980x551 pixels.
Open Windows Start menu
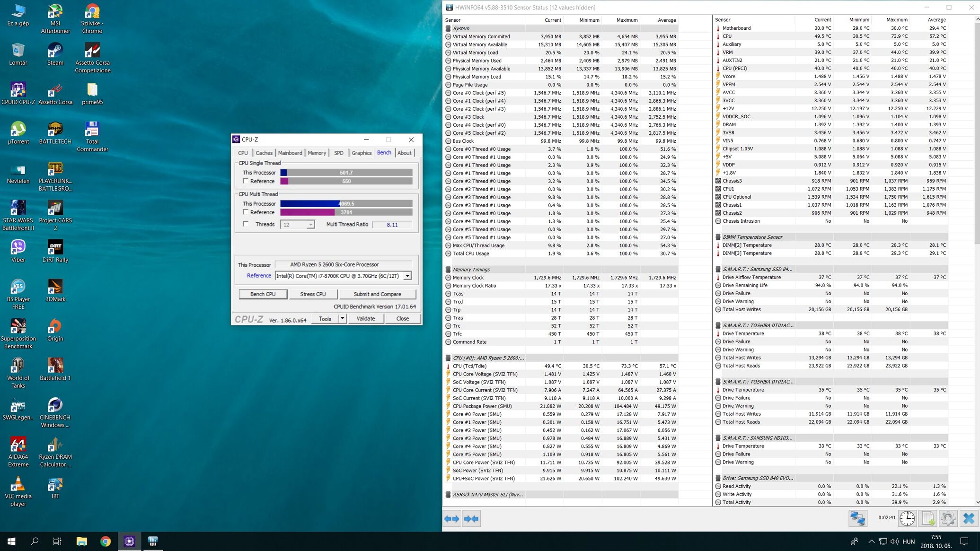[x=11, y=541]
